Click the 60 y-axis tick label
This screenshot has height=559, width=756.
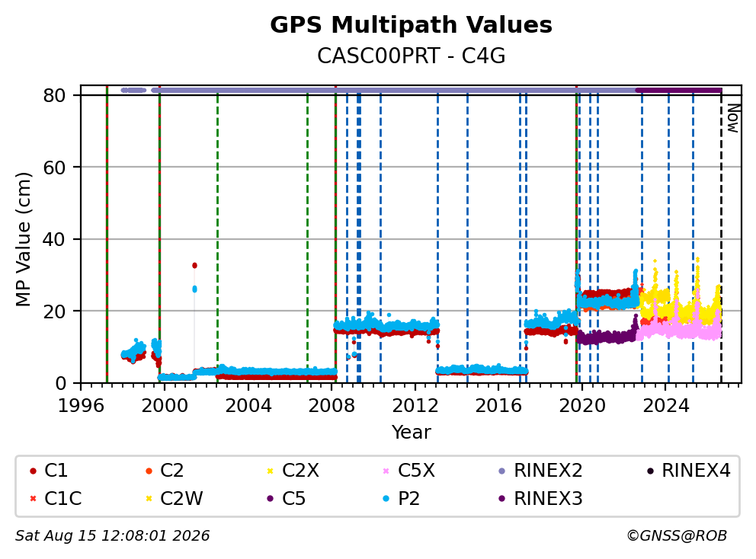pos(54,168)
